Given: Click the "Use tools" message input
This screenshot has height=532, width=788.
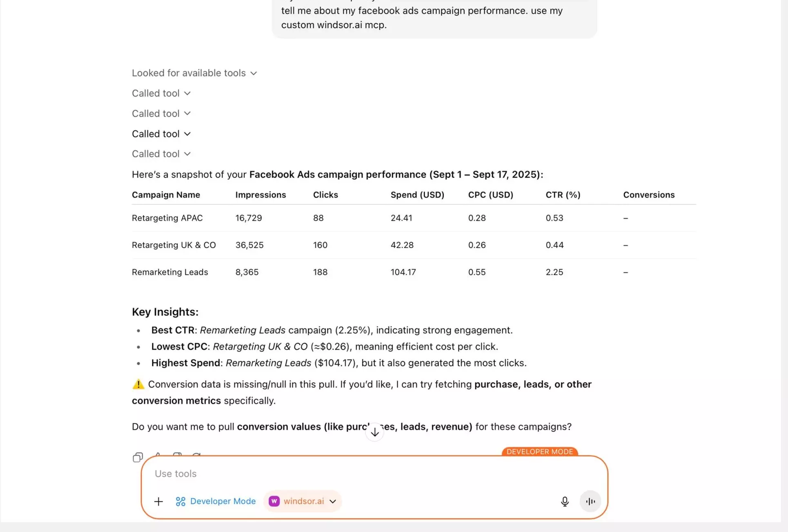Looking at the screenshot, I should (351, 474).
